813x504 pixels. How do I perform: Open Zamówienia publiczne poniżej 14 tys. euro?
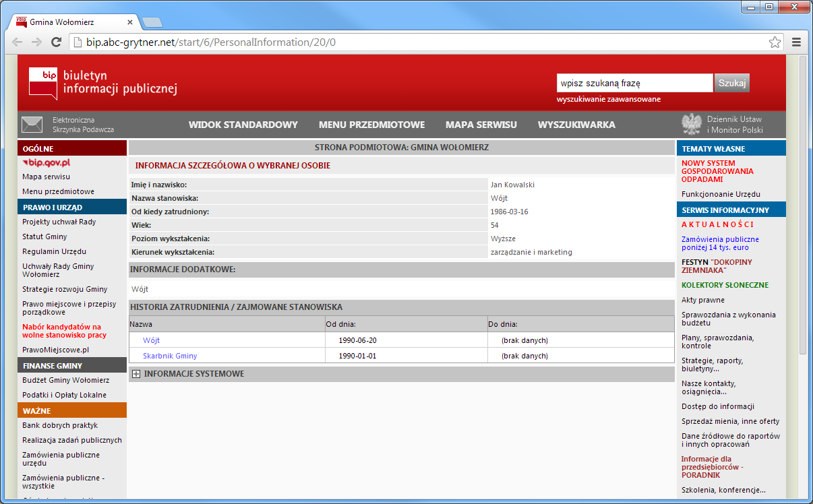720,243
